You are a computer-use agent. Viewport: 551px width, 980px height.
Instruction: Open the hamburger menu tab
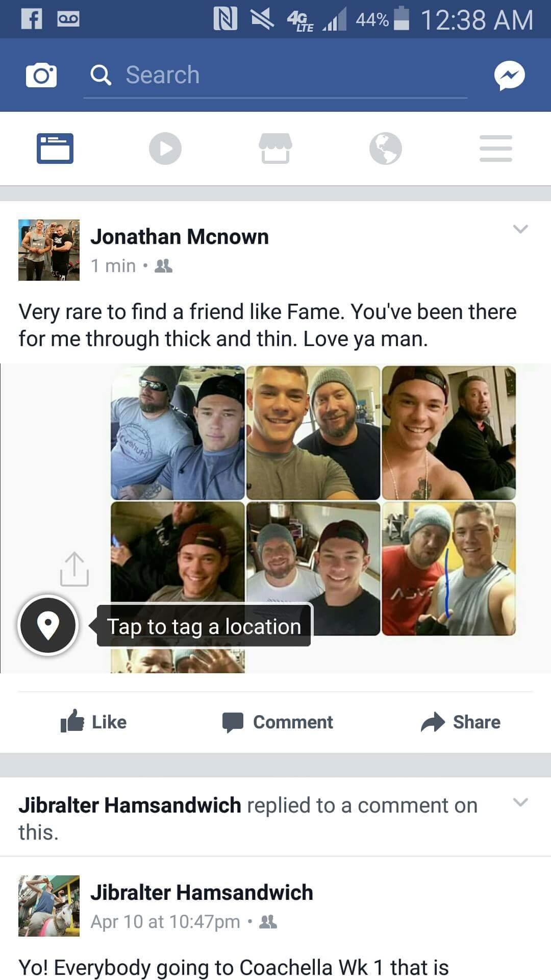point(496,149)
